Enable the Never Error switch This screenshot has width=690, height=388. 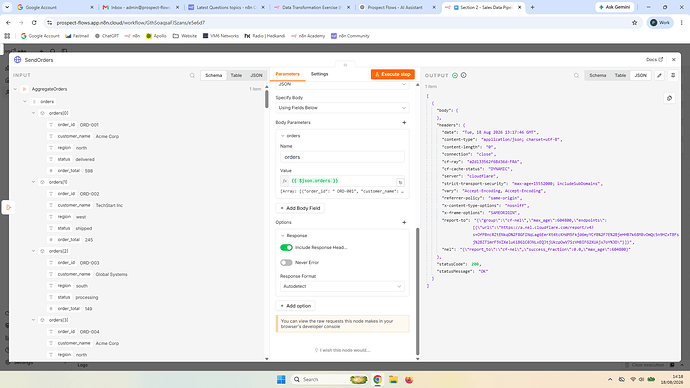[286, 262]
